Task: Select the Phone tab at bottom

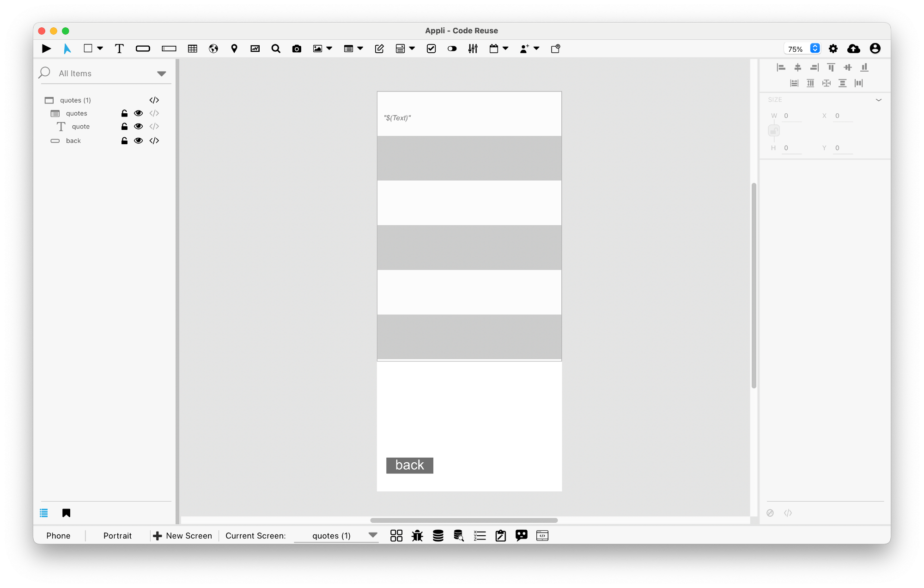Action: 58,535
